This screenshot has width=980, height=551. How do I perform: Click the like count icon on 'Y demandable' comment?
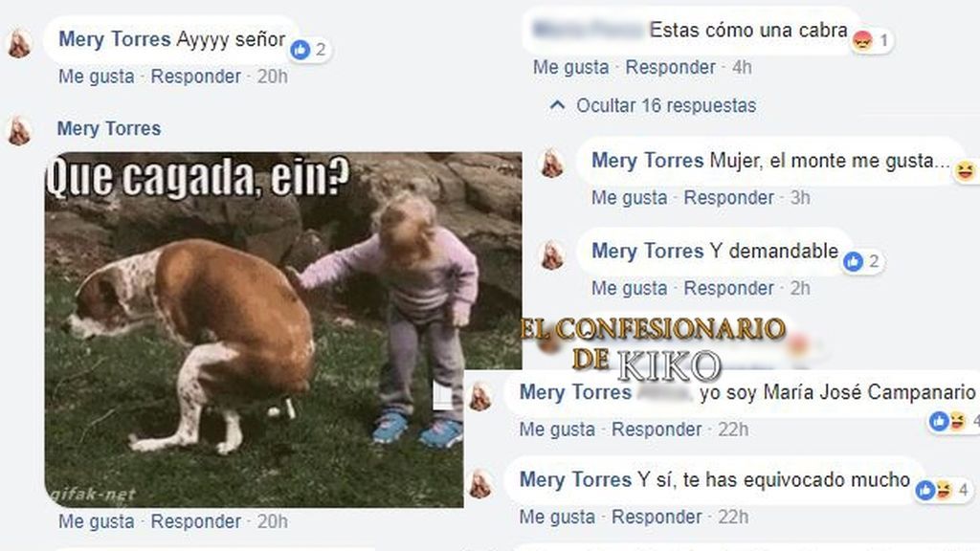click(x=853, y=261)
